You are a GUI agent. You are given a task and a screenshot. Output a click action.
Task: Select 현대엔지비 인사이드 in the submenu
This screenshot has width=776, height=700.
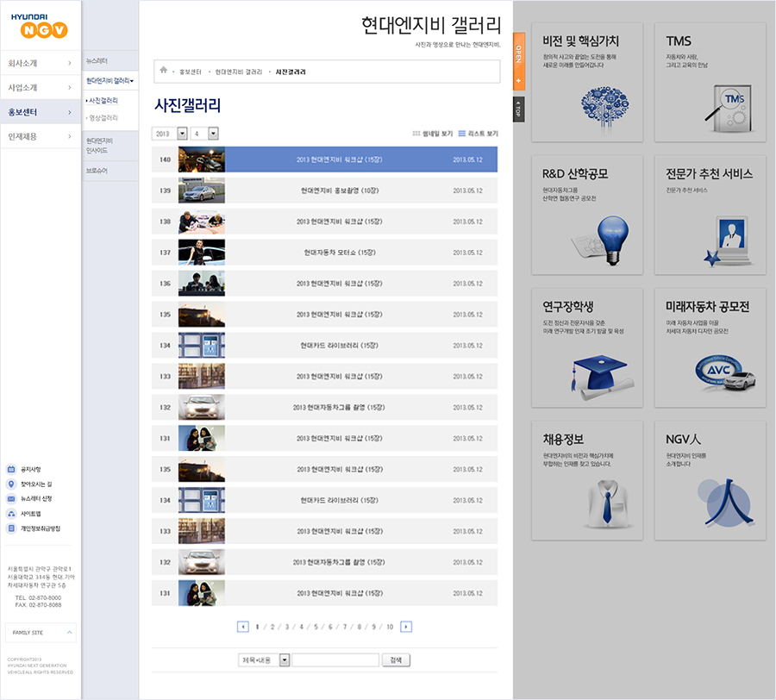click(99, 146)
